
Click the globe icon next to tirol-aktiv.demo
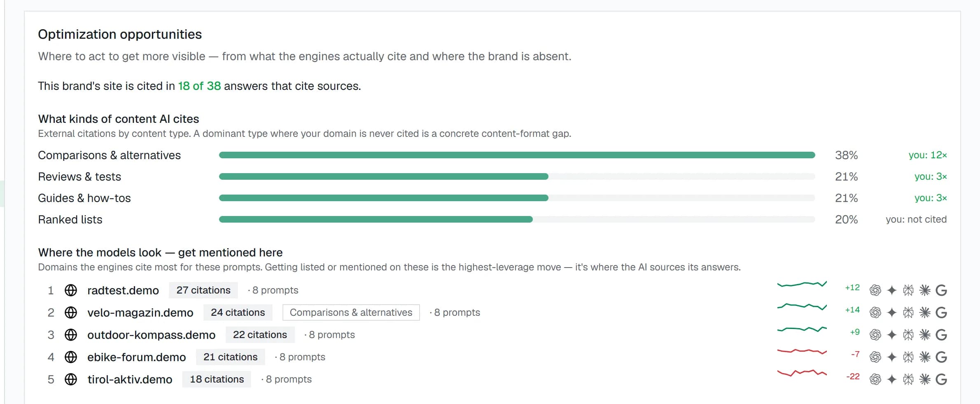coord(71,380)
